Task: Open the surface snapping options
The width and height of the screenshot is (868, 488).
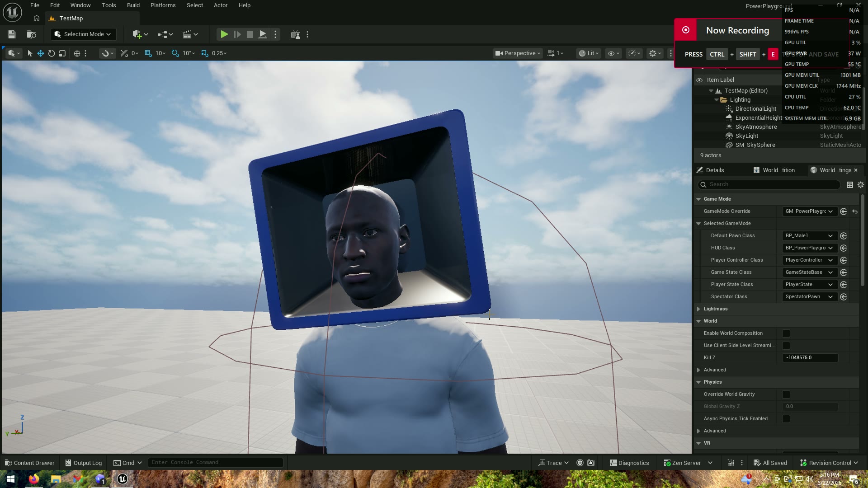Action: point(108,53)
